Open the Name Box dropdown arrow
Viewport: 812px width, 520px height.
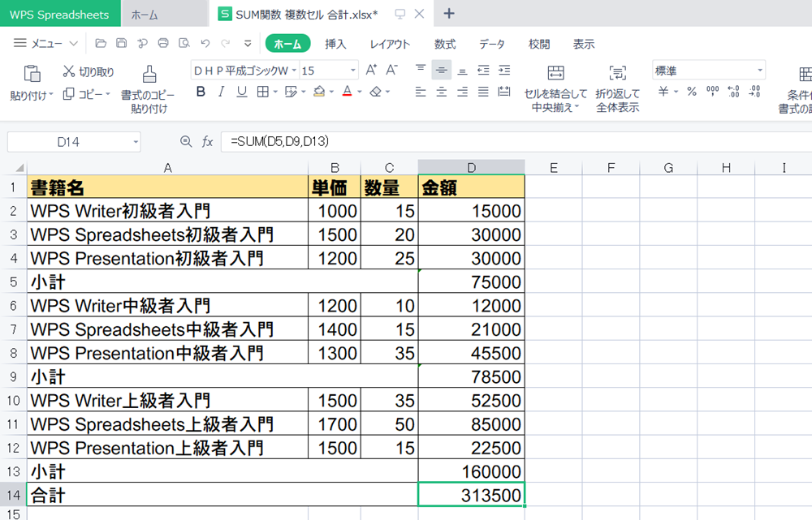coord(135,142)
